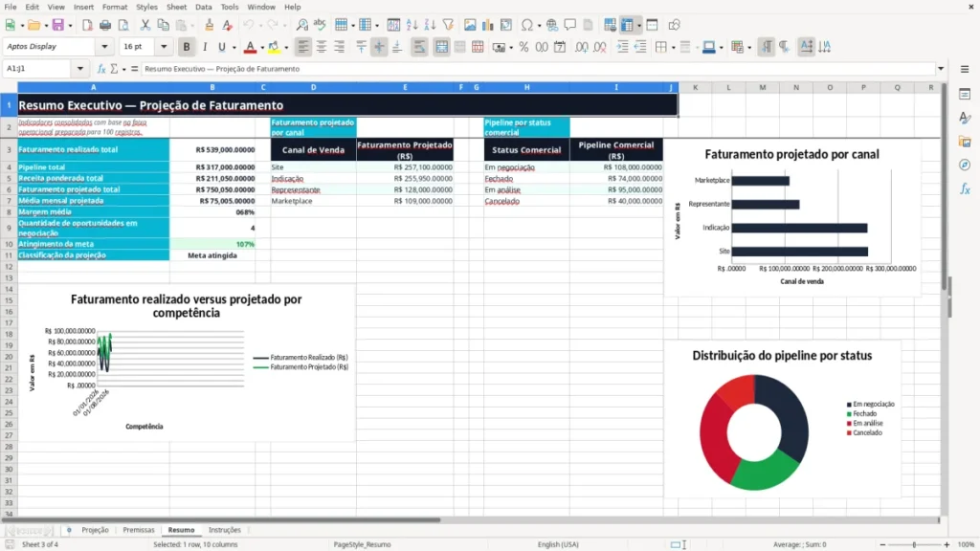
Task: Click Increase Indent icon
Action: click(x=622, y=47)
